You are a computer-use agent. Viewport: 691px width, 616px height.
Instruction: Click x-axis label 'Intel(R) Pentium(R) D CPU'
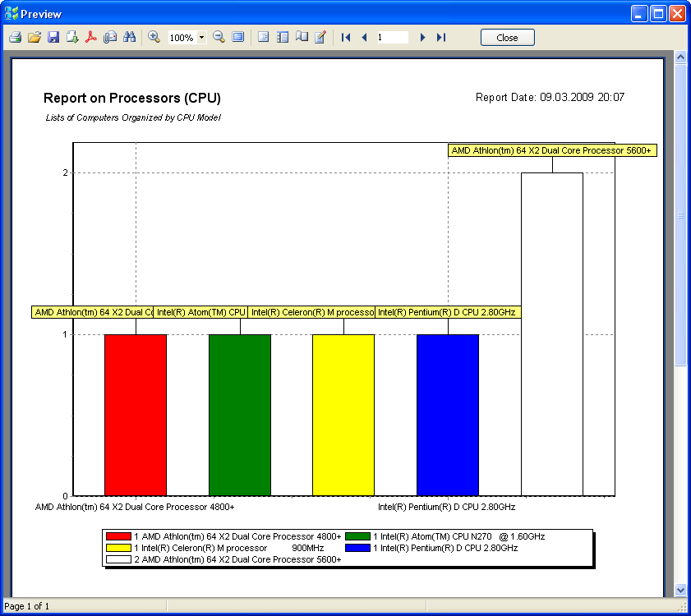446,507
